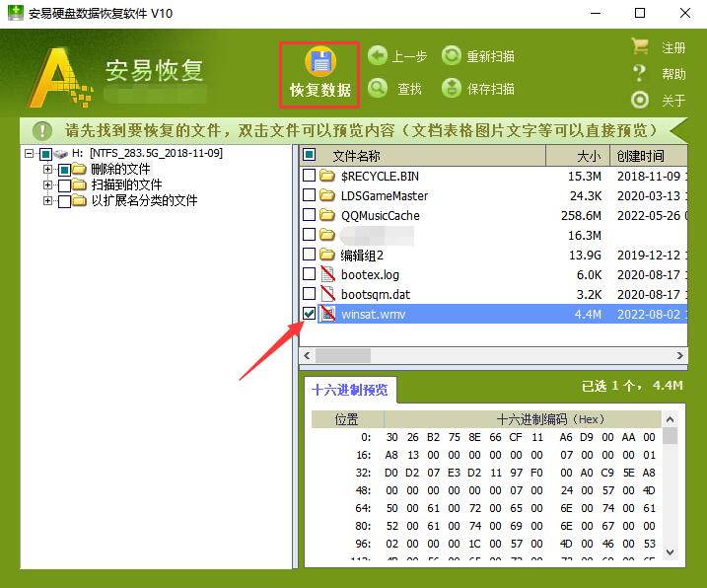Select the winsat.wmv file name
The image size is (707, 588).
click(x=373, y=314)
